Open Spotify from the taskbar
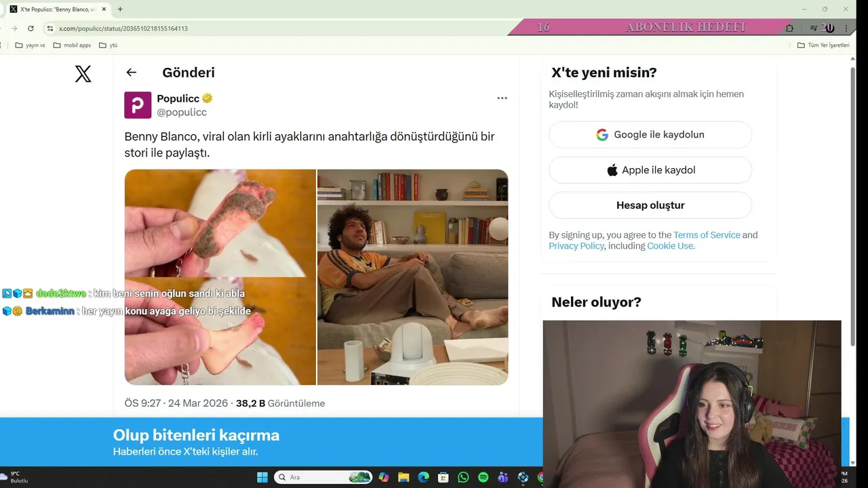 coord(483,477)
